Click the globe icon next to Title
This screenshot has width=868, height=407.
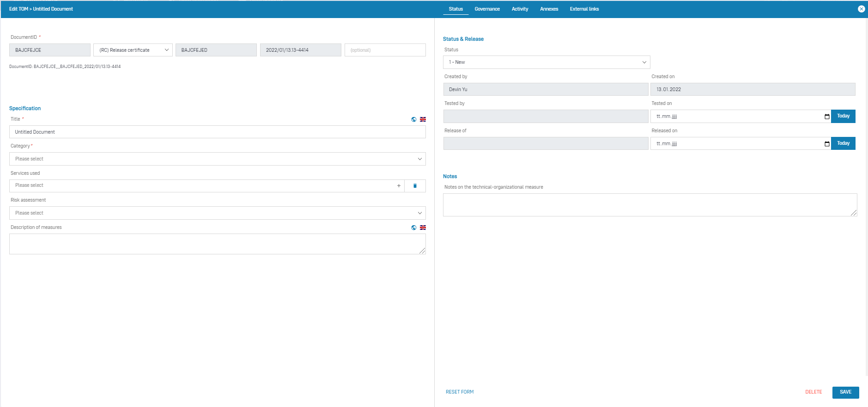(x=413, y=119)
